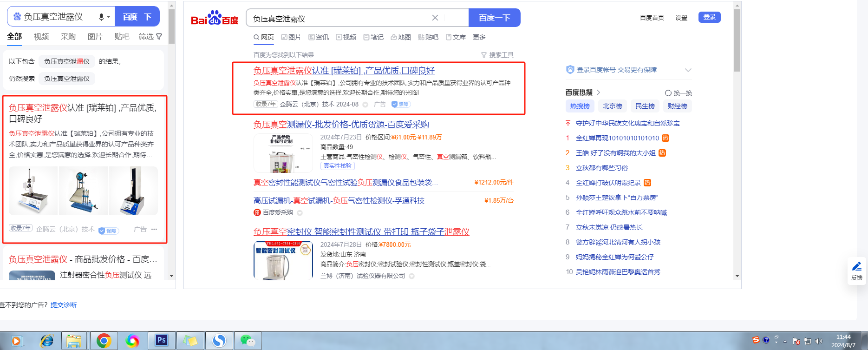This screenshot has height=350, width=868.
Task: Open 搜索工具 search tools
Action: click(497, 55)
